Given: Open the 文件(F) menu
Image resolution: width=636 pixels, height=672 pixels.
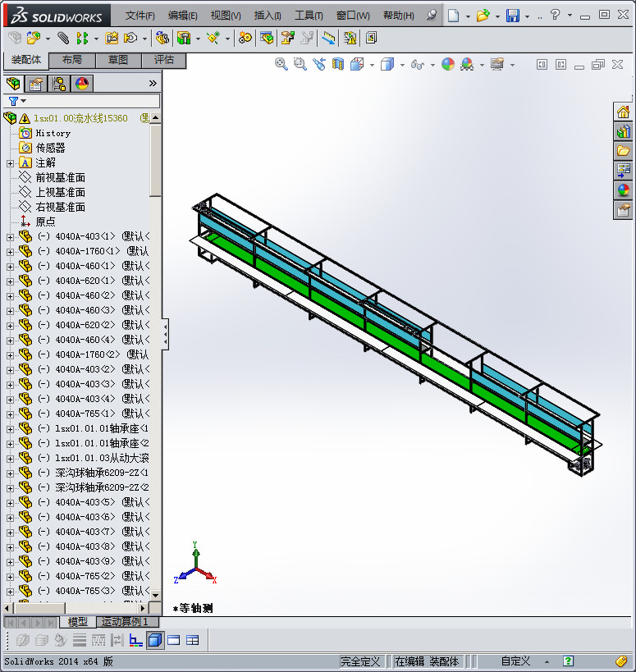Looking at the screenshot, I should pyautogui.click(x=140, y=16).
